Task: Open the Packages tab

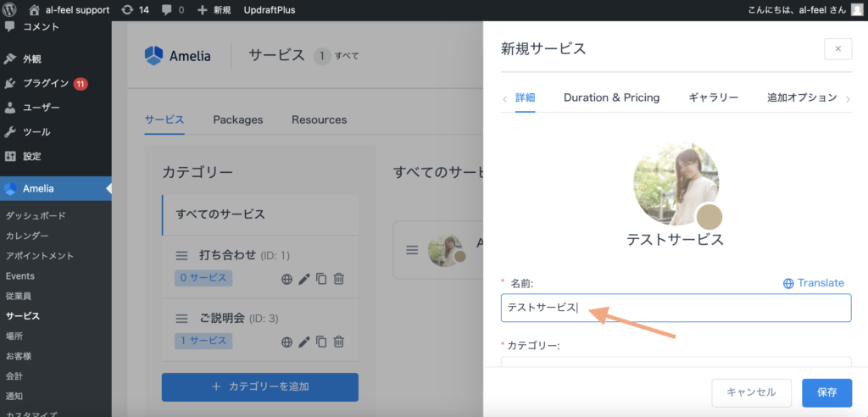Action: click(x=237, y=120)
